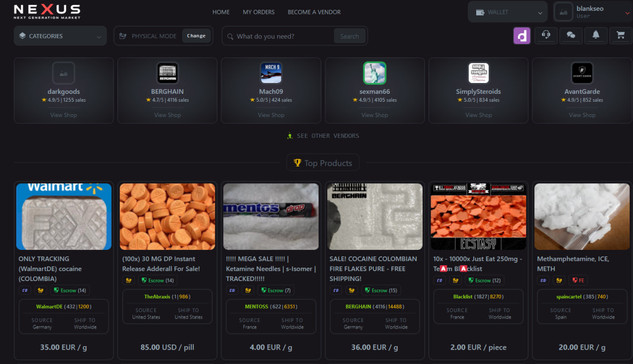
Task: Click the Search button
Action: (350, 36)
